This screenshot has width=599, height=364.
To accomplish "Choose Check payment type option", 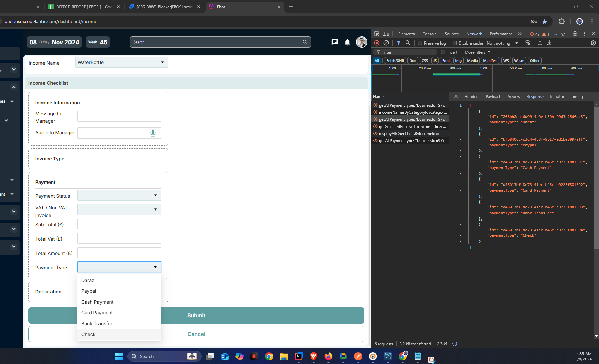I will (119, 334).
